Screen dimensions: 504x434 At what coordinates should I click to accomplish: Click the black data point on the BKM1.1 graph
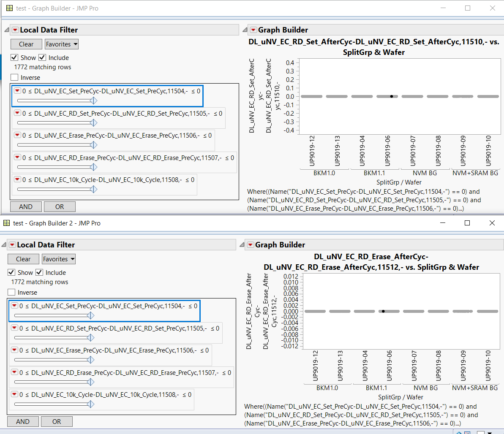pos(391,96)
